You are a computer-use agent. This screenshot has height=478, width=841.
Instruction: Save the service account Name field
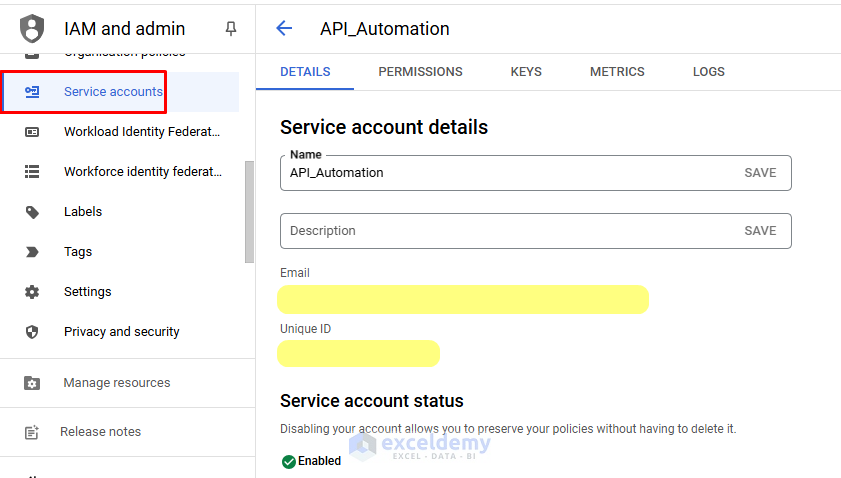[x=760, y=173]
